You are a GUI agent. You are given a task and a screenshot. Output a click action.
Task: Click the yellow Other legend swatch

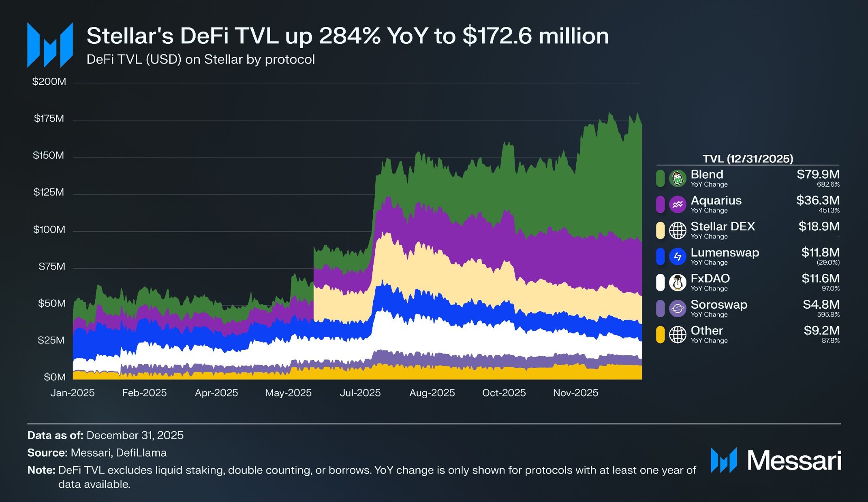click(x=660, y=335)
